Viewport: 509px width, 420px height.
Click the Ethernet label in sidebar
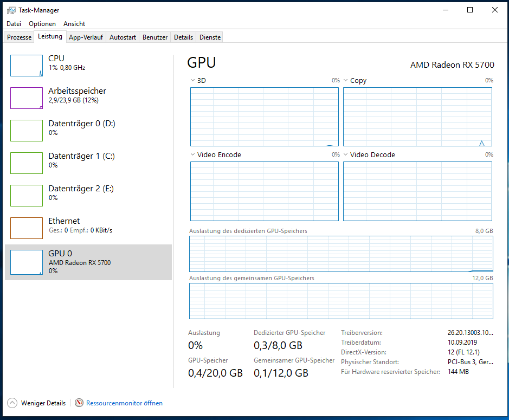64,221
